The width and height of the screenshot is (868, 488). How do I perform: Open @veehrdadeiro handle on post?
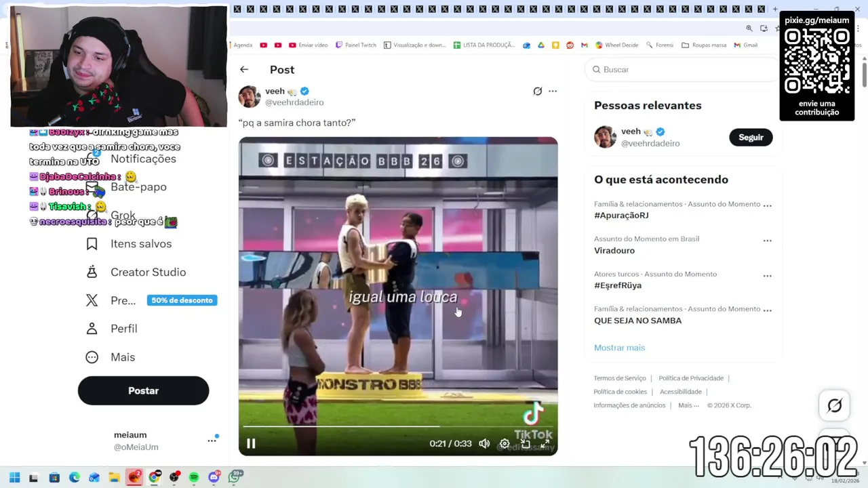click(x=294, y=102)
